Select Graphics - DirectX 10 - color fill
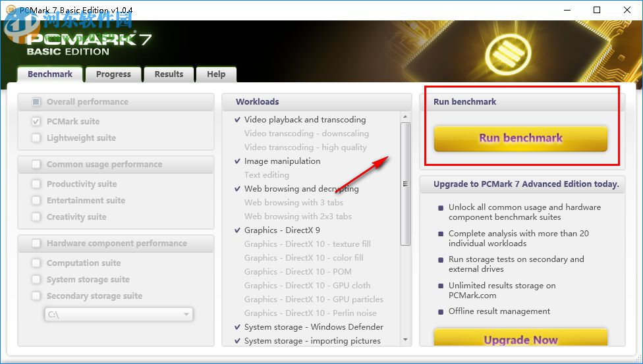This screenshot has width=643, height=364. tap(304, 258)
